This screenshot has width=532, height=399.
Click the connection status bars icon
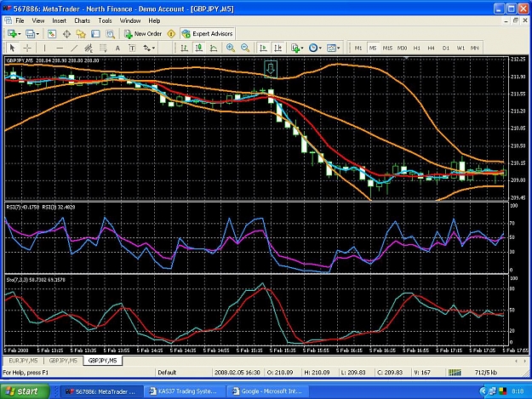(x=455, y=373)
